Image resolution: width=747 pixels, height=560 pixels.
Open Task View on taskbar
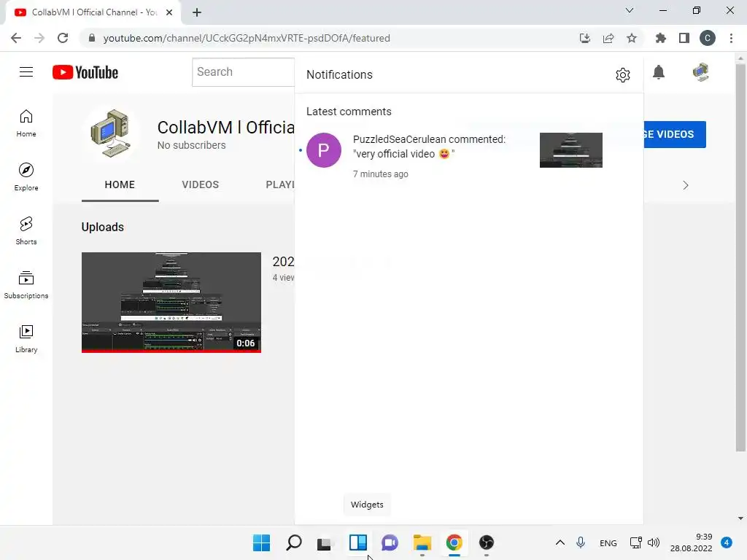point(325,542)
